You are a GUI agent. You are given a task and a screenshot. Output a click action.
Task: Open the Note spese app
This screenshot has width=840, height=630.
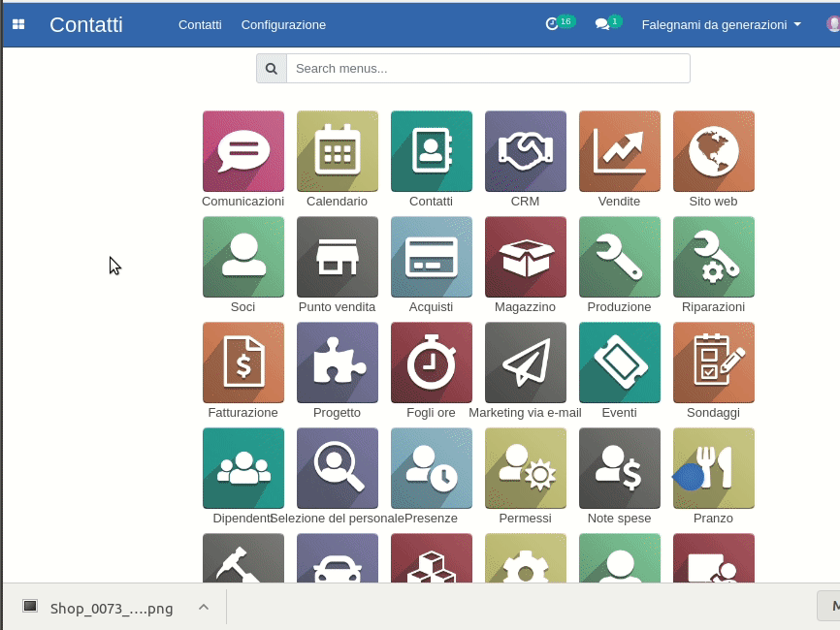(x=619, y=468)
